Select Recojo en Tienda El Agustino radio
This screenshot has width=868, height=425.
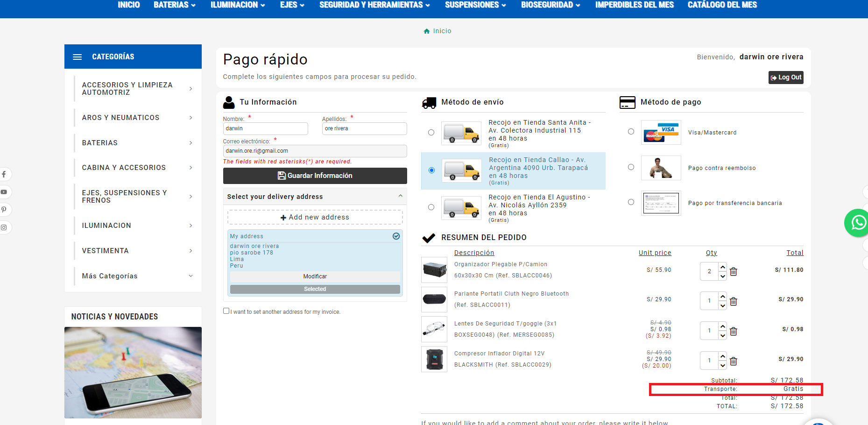(431, 207)
